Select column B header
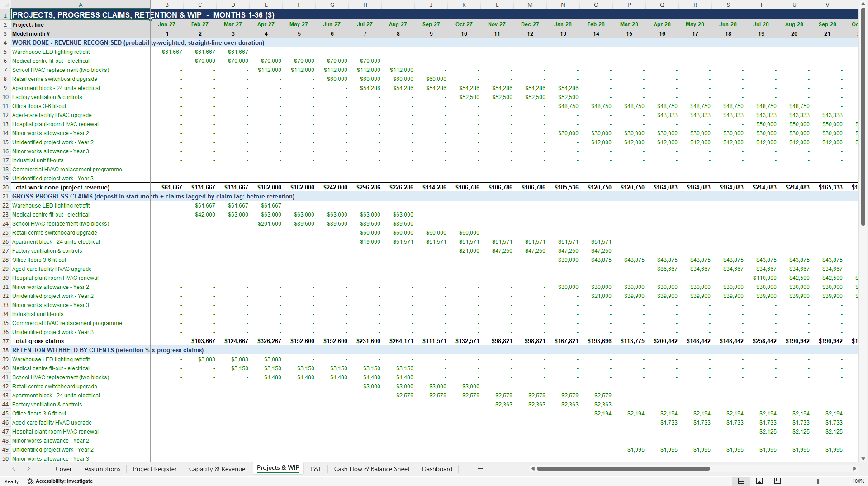Screen dimensions: 868x486 pos(167,5)
